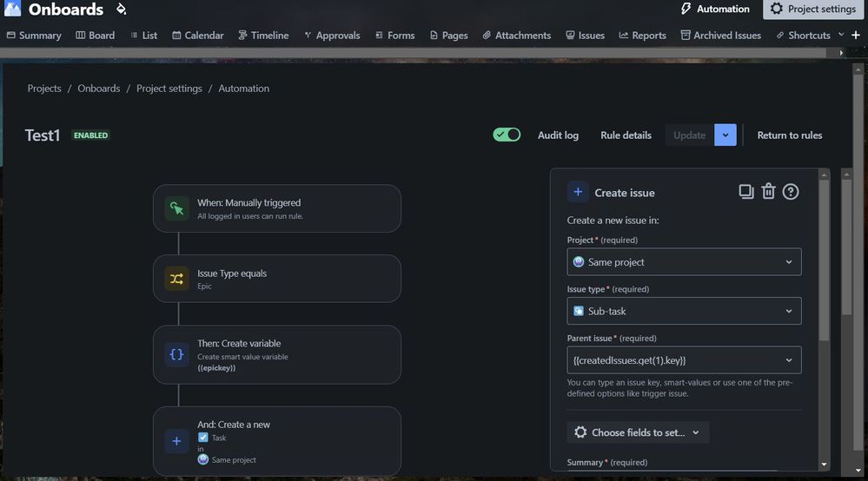The height and width of the screenshot is (481, 868).
Task: Toggle the rule enabled switch off
Action: pyautogui.click(x=507, y=135)
